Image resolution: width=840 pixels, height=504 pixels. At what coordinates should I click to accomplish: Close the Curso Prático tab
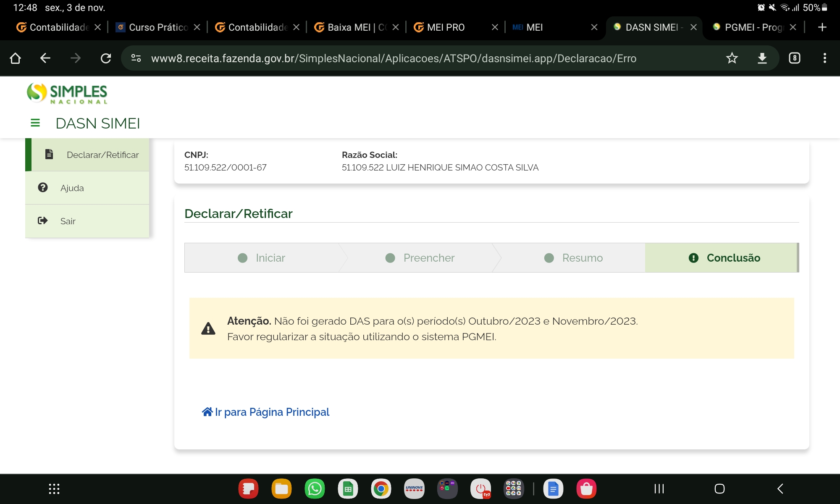(197, 27)
